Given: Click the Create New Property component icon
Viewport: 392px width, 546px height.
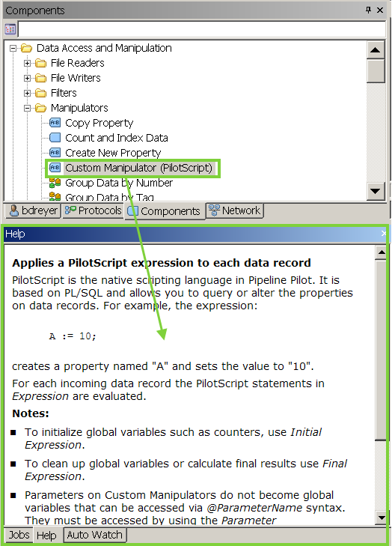Looking at the screenshot, I should tap(55, 153).
